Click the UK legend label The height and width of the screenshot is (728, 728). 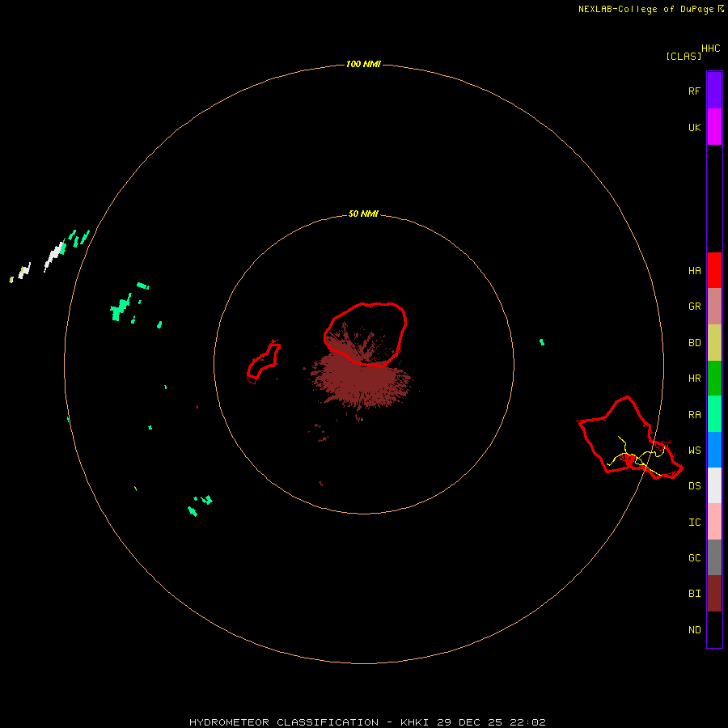tap(694, 128)
